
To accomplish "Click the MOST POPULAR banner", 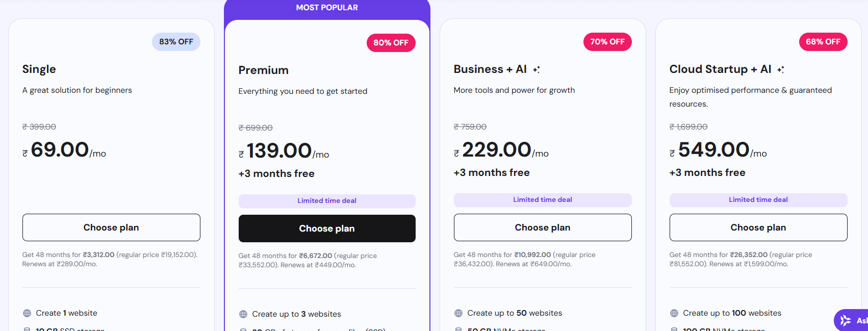I will (x=327, y=7).
